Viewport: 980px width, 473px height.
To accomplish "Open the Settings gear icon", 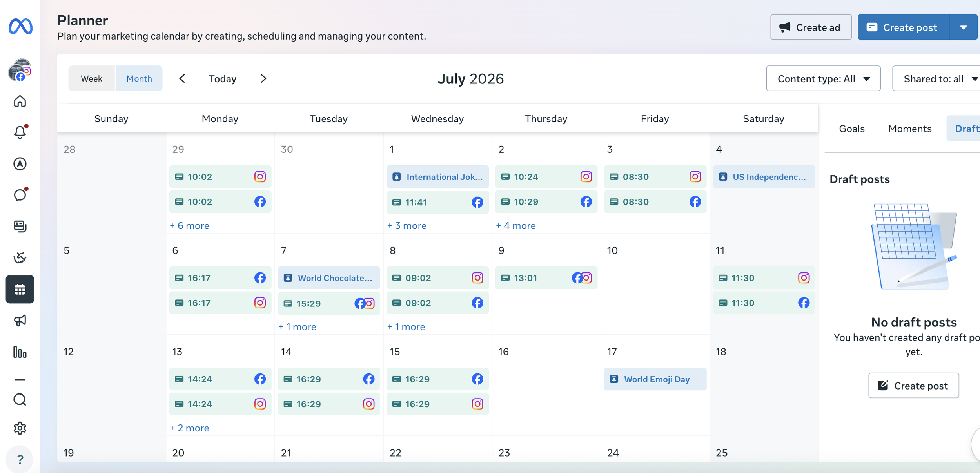I will point(20,428).
